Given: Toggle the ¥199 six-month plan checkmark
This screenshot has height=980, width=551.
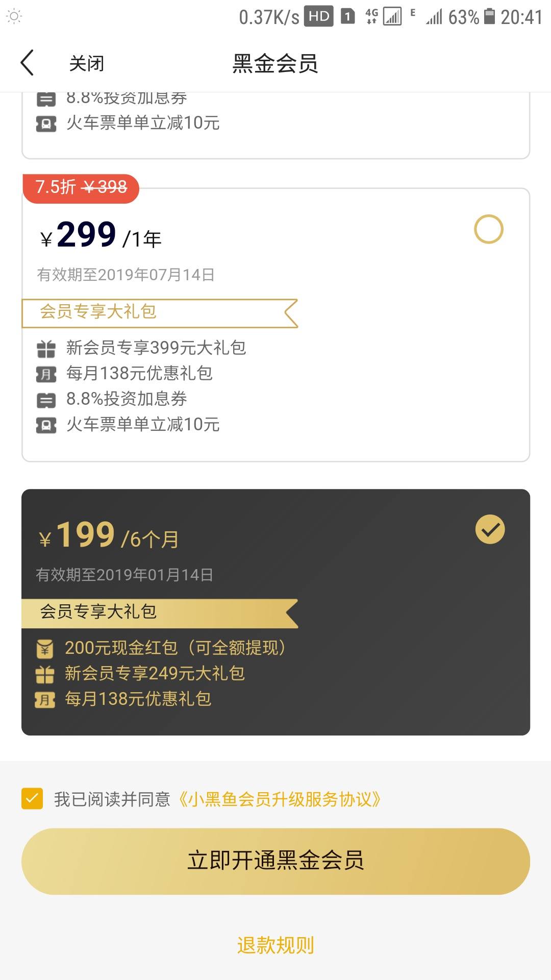Looking at the screenshot, I should [x=490, y=529].
